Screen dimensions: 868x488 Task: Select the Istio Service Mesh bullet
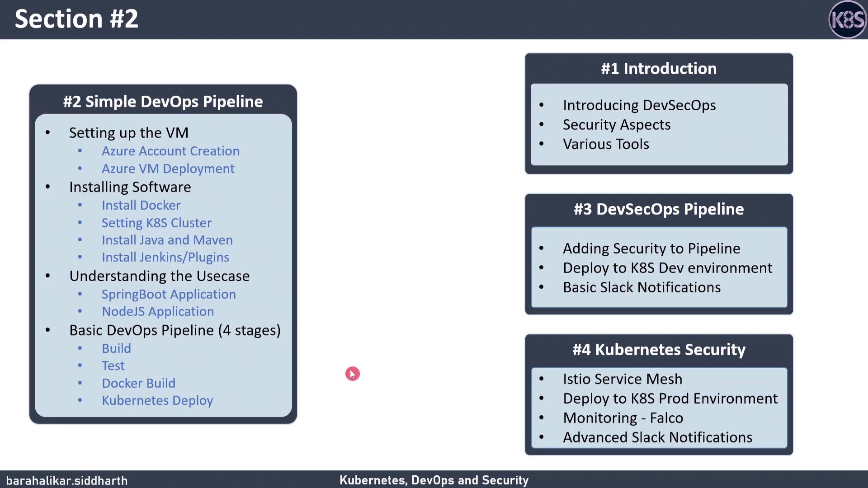tap(622, 379)
